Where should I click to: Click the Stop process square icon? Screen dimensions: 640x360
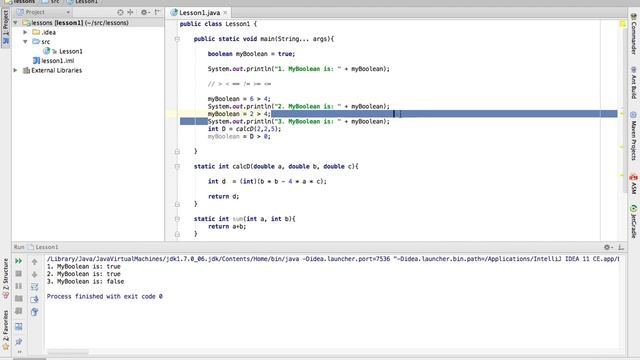point(18,273)
